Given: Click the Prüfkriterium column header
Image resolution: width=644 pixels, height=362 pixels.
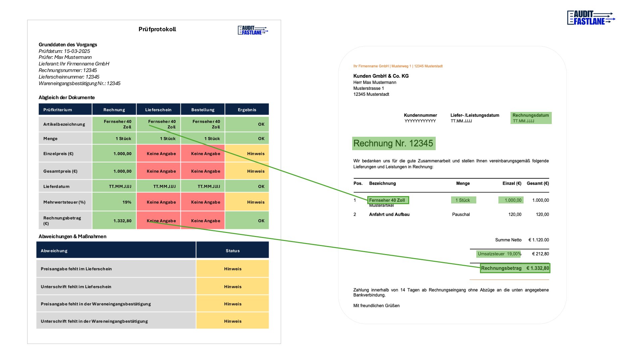Looking at the screenshot, I should click(x=65, y=110).
